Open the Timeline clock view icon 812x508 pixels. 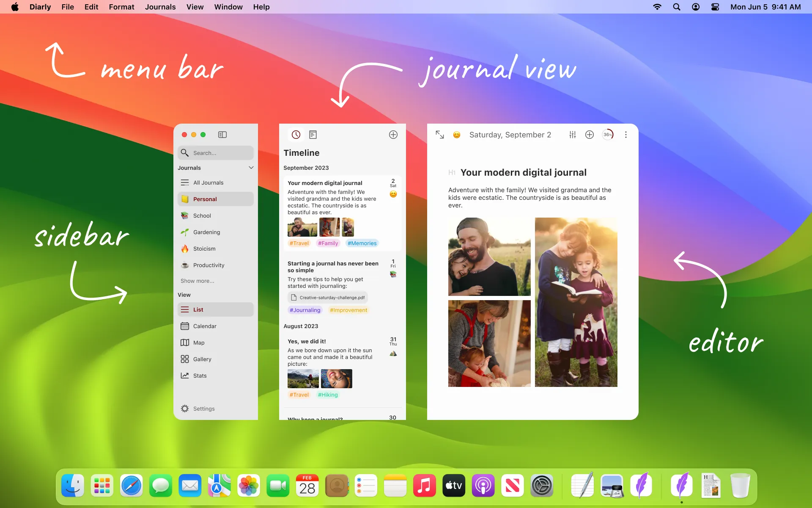296,135
